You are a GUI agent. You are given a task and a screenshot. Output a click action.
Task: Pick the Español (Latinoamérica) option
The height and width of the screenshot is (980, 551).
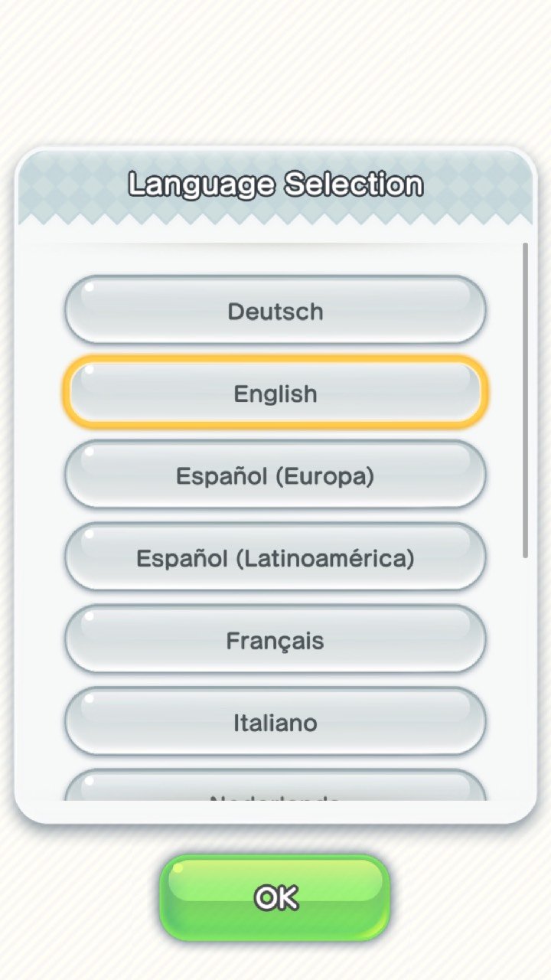pyautogui.click(x=275, y=558)
